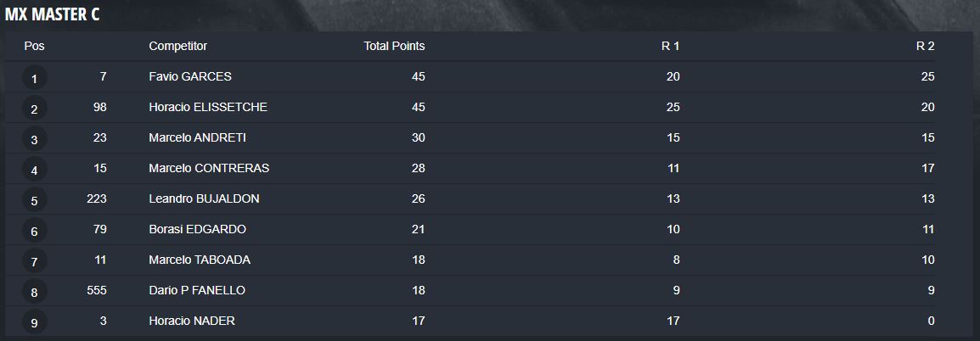Click position badge 9 circle
This screenshot has width=980, height=341.
coord(34,323)
